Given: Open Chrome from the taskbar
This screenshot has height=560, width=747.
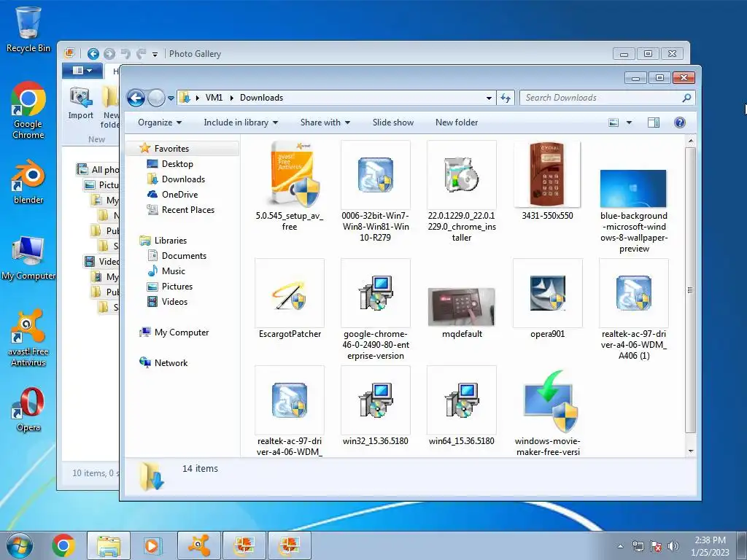Looking at the screenshot, I should [63, 545].
